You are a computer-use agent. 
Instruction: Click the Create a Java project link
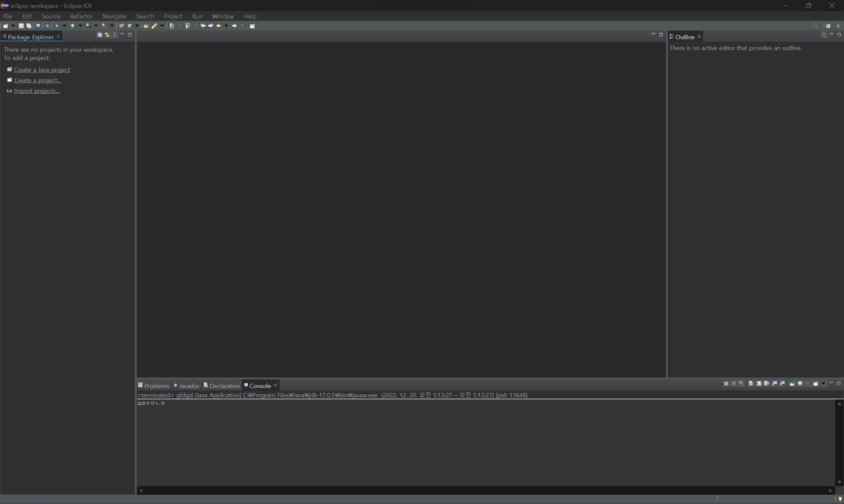(42, 70)
